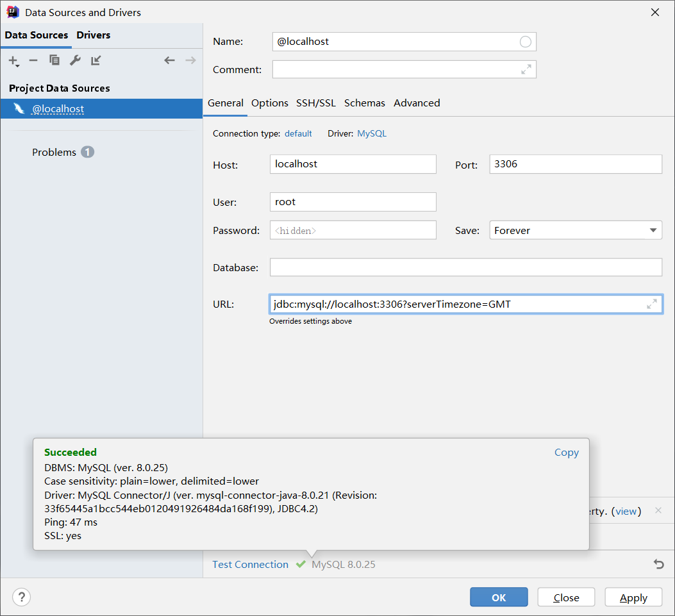This screenshot has width=675, height=616.
Task: Duplicate the selected data source
Action: coord(54,60)
